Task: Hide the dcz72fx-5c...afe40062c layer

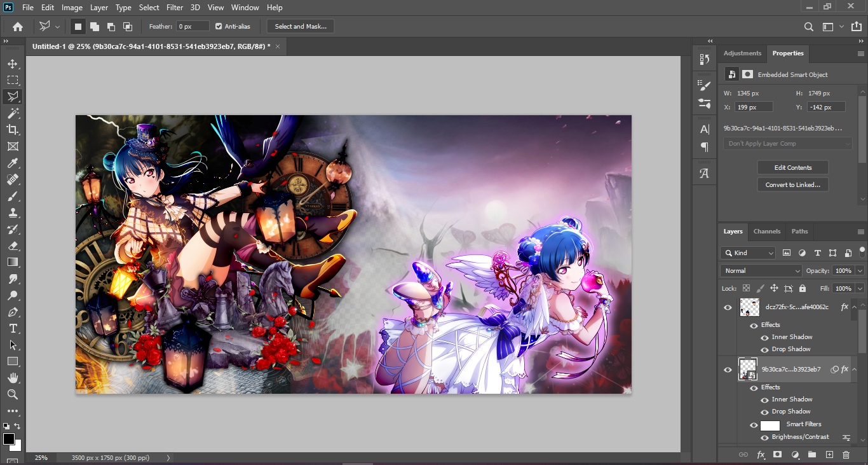Action: (x=728, y=307)
